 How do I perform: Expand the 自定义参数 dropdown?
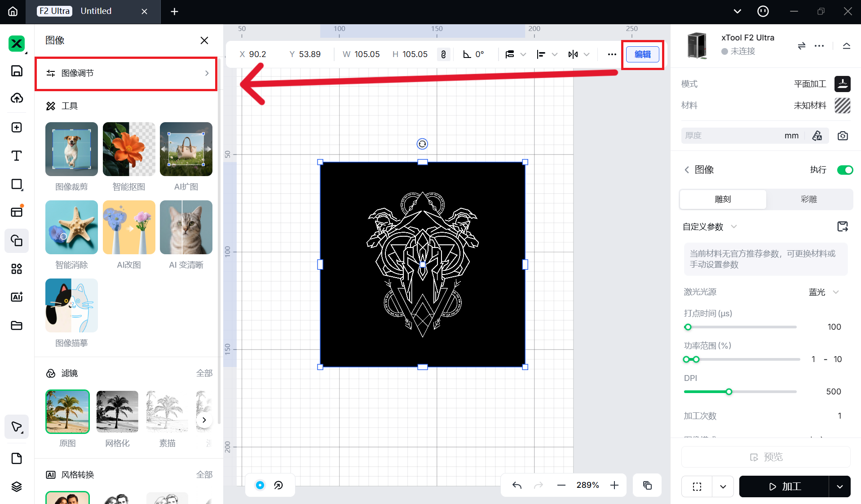point(734,226)
